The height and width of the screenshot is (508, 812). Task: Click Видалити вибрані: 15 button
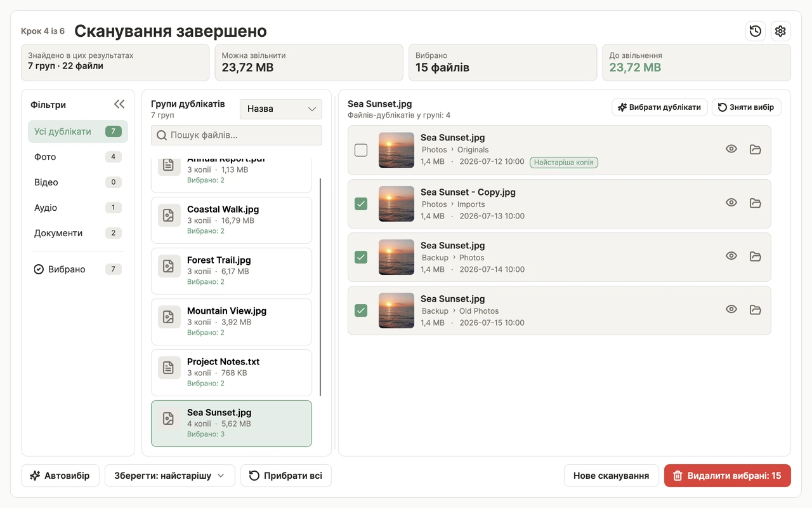(728, 476)
